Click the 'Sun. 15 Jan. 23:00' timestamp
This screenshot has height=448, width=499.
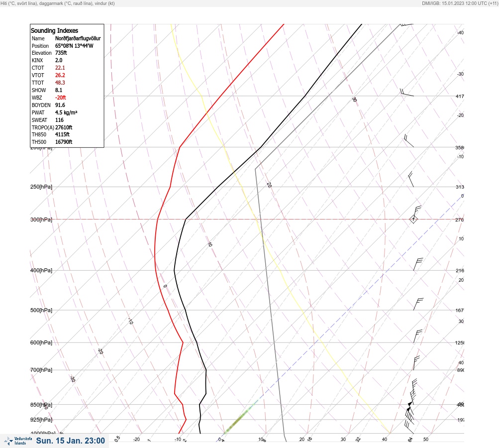coord(70,441)
